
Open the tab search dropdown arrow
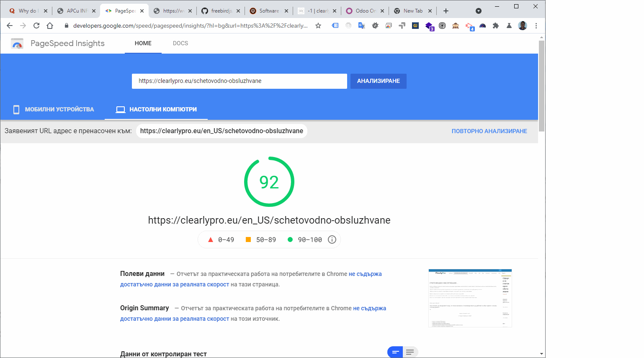(x=479, y=11)
